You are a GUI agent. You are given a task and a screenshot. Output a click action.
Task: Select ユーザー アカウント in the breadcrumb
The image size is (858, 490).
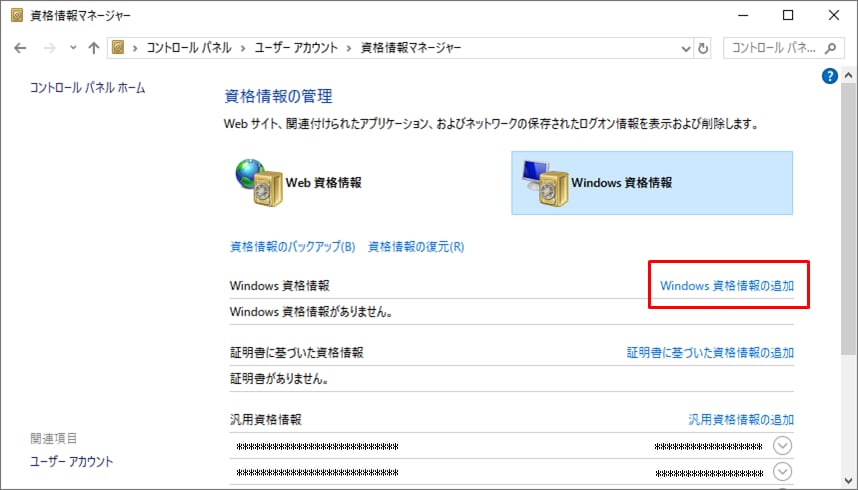(x=296, y=48)
